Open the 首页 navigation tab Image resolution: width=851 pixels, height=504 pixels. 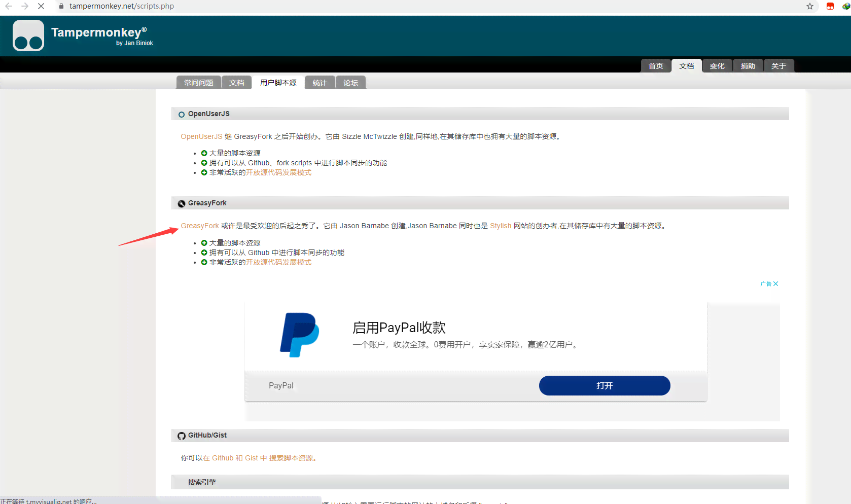656,66
